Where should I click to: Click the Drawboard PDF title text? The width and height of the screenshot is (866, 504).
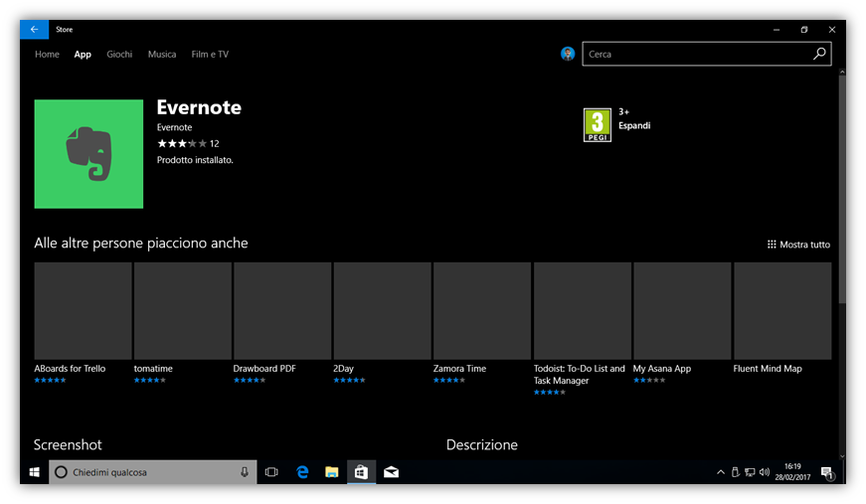point(264,368)
